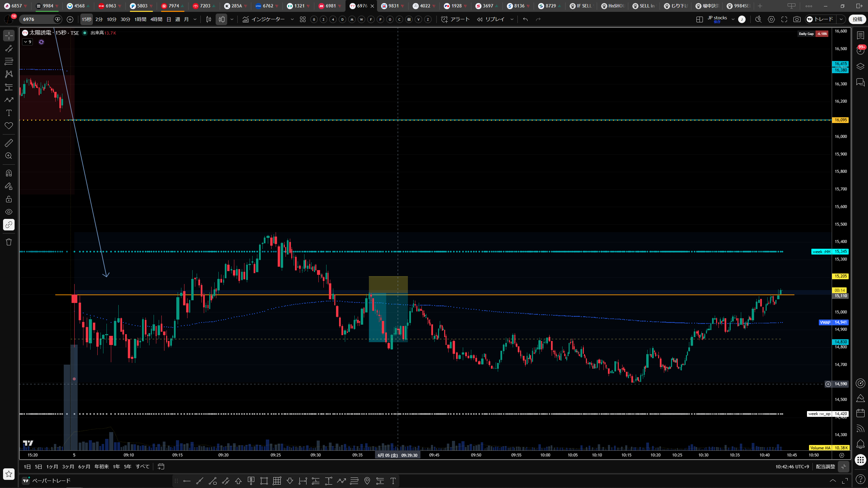This screenshot has height=488, width=868.
Task: Select the zoom-in magnifier tool
Action: click(x=9, y=156)
